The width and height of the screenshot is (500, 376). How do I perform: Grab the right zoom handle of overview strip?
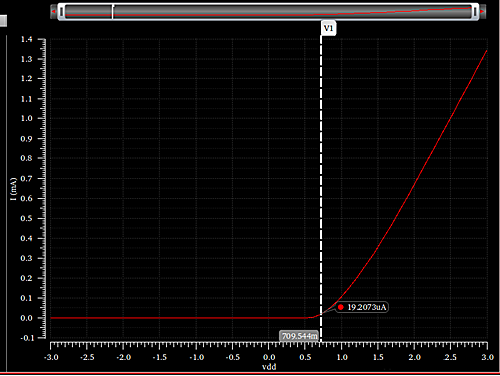[x=475, y=12]
